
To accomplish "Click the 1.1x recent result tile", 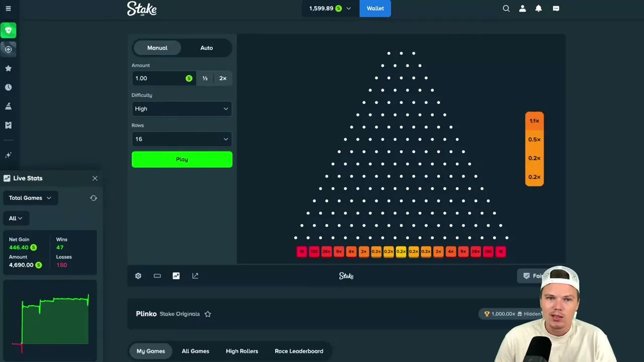I will click(x=534, y=121).
